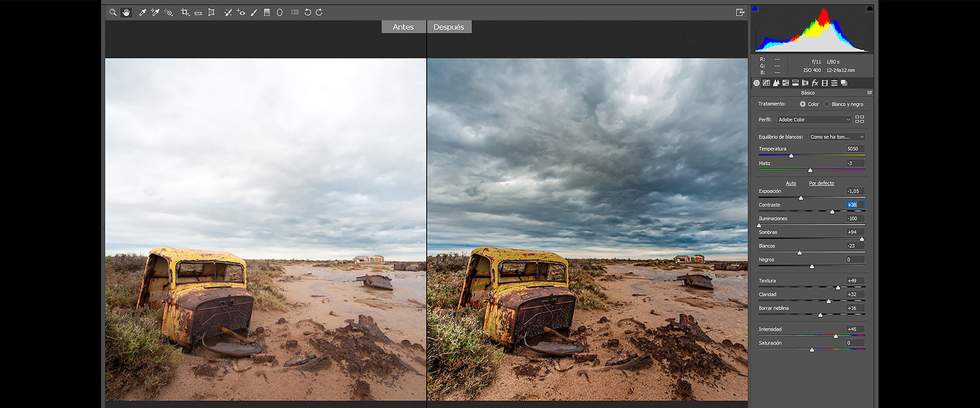Open the Transform tool
Viewport: 980px width, 408px height.
pyautogui.click(x=211, y=12)
